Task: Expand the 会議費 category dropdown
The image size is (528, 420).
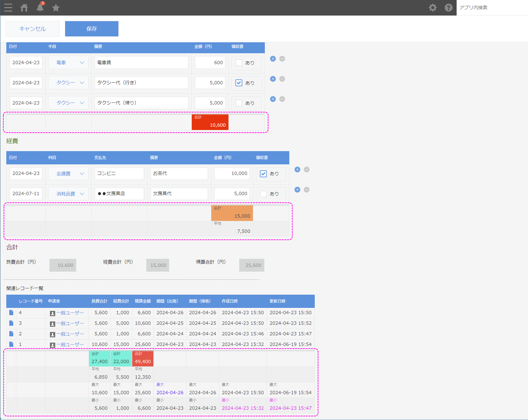Action: click(x=68, y=174)
